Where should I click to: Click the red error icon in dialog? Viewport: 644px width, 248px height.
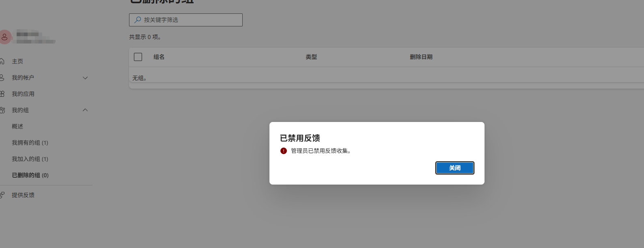tap(284, 151)
